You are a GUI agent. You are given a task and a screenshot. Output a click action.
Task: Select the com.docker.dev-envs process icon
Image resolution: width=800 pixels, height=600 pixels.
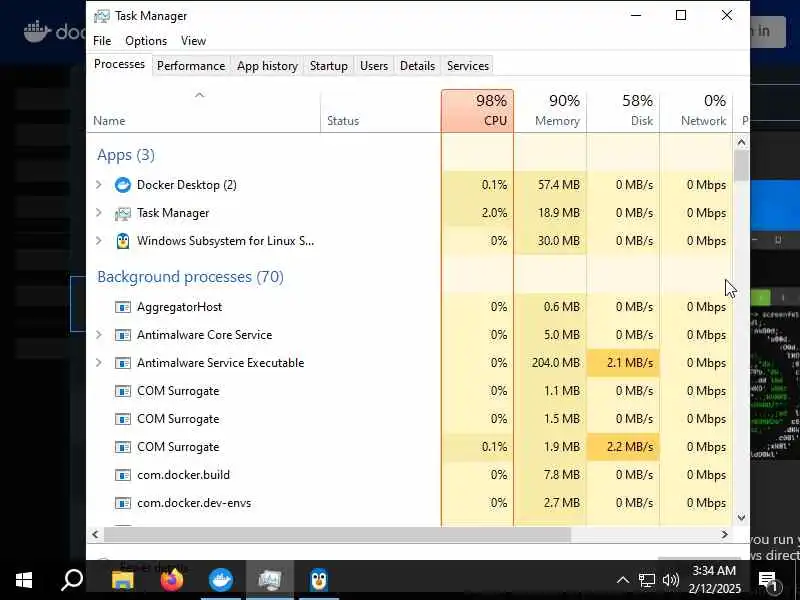122,504
